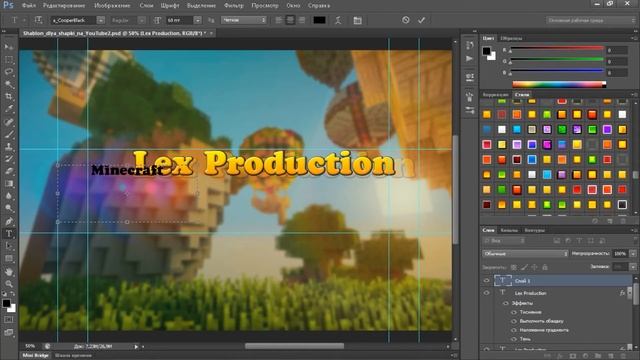Select the History Brush tool
This screenshot has height=360, width=640.
click(9, 159)
